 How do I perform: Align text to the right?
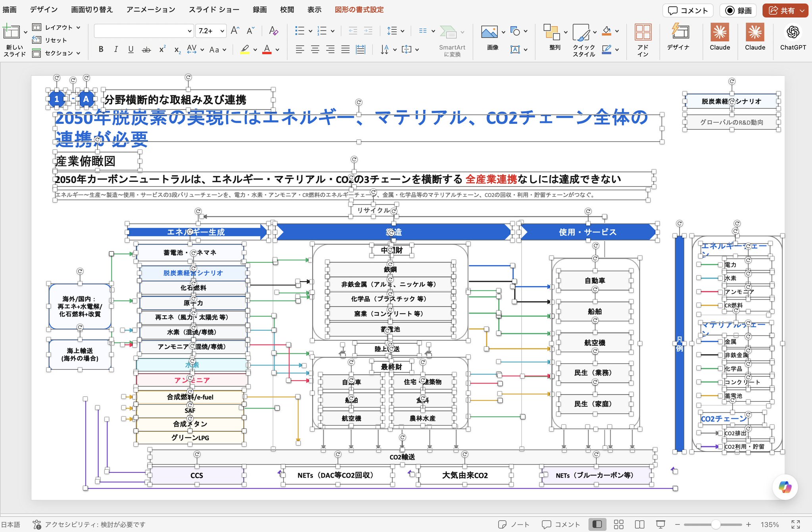point(330,49)
